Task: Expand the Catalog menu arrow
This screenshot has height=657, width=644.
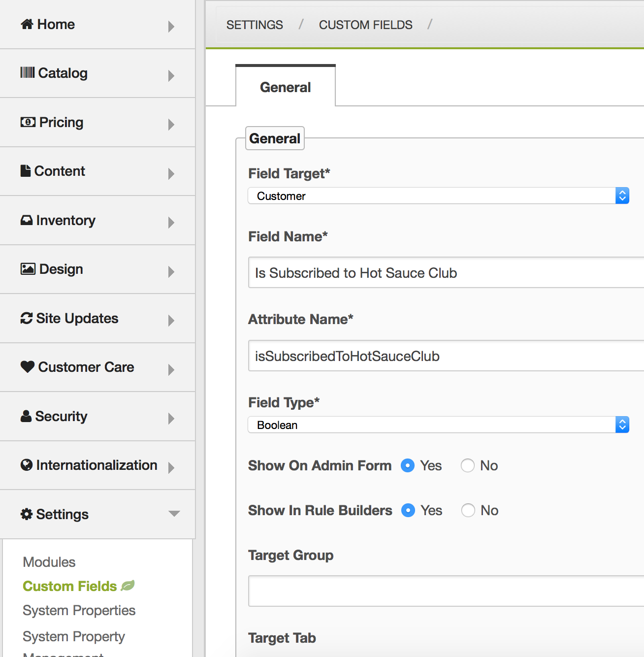Action: pos(171,75)
